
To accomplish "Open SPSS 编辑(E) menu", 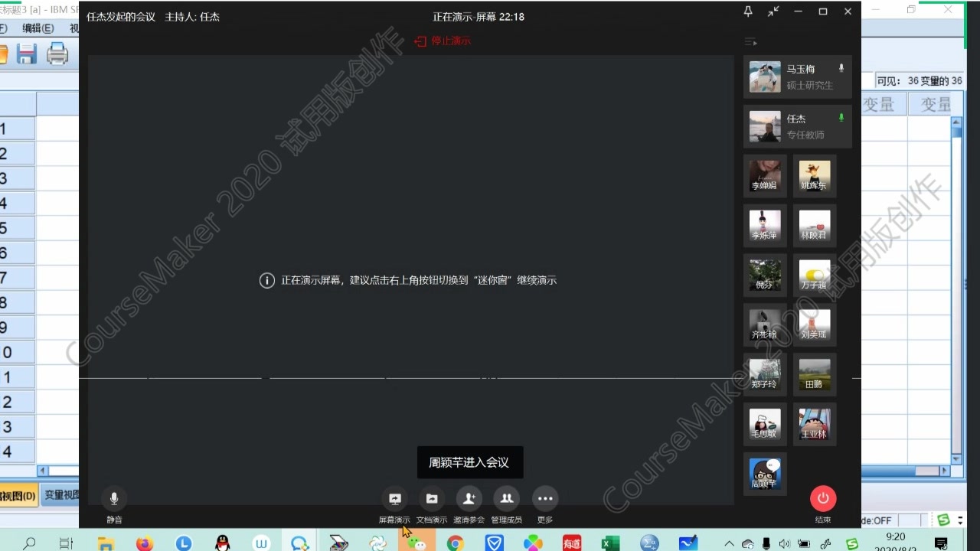I will click(x=38, y=28).
